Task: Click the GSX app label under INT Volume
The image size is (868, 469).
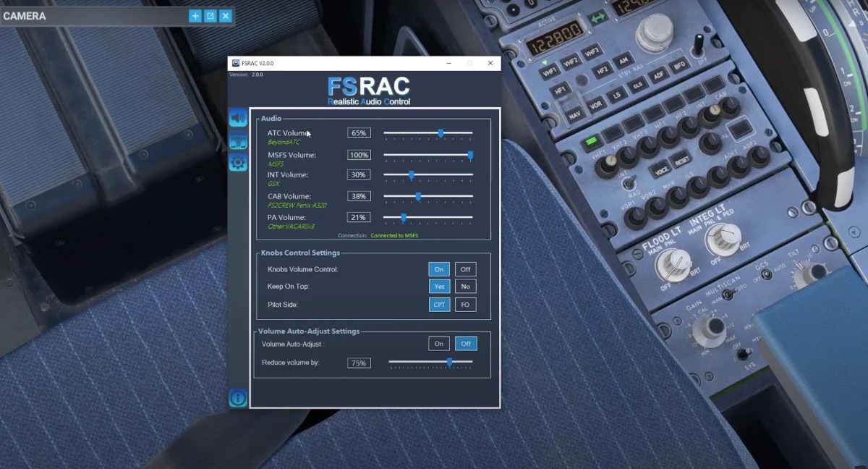Action: point(273,184)
